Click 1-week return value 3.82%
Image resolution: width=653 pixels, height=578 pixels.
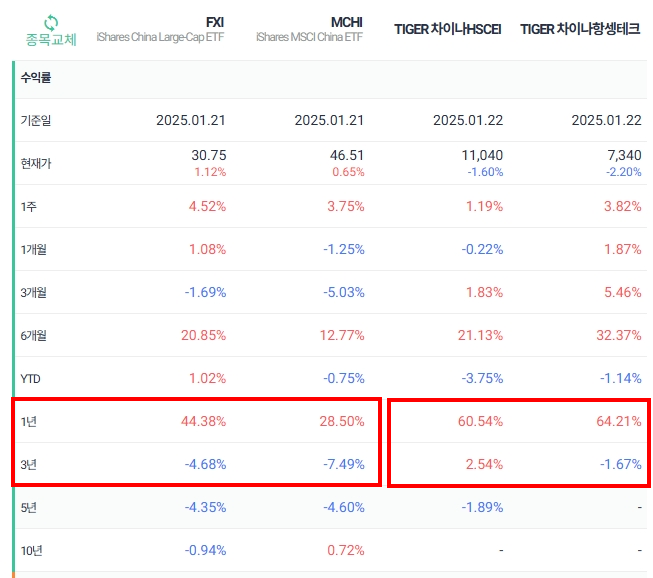point(622,206)
